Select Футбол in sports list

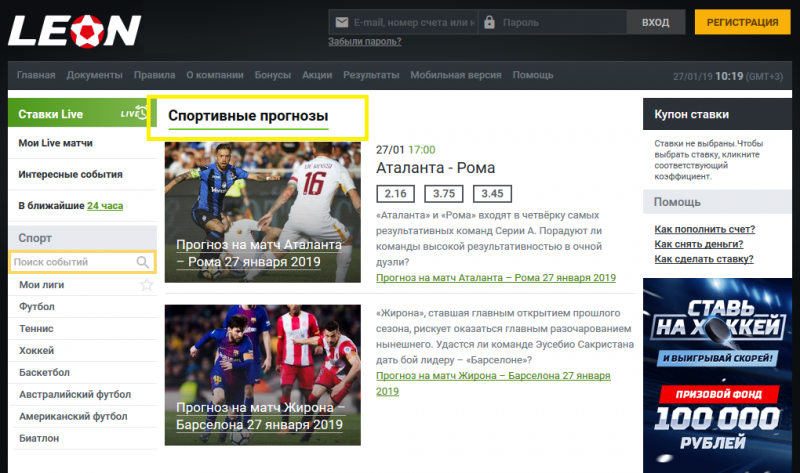pyautogui.click(x=37, y=307)
